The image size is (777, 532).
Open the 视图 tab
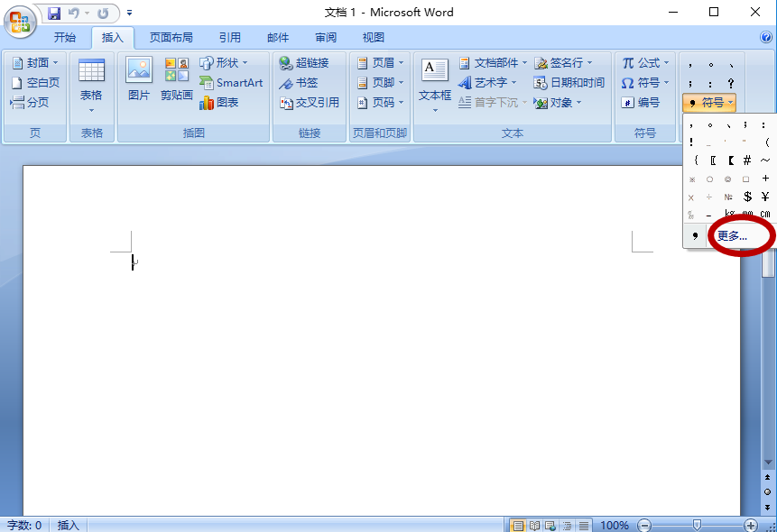tap(373, 38)
